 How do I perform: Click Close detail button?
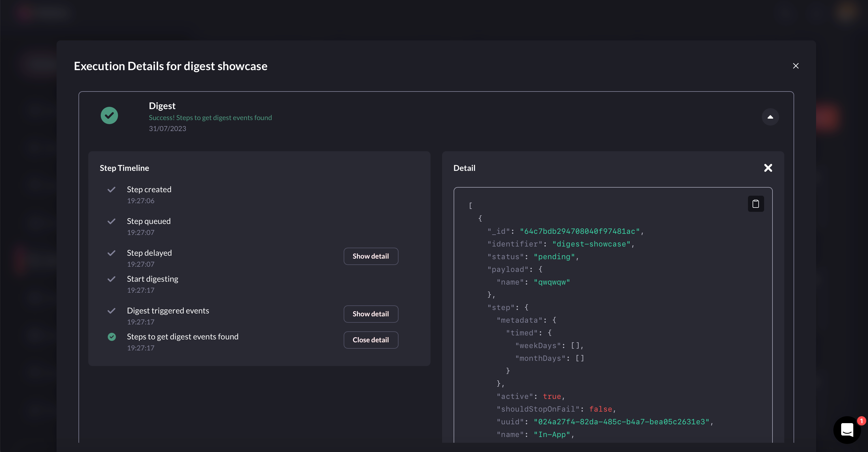click(371, 340)
